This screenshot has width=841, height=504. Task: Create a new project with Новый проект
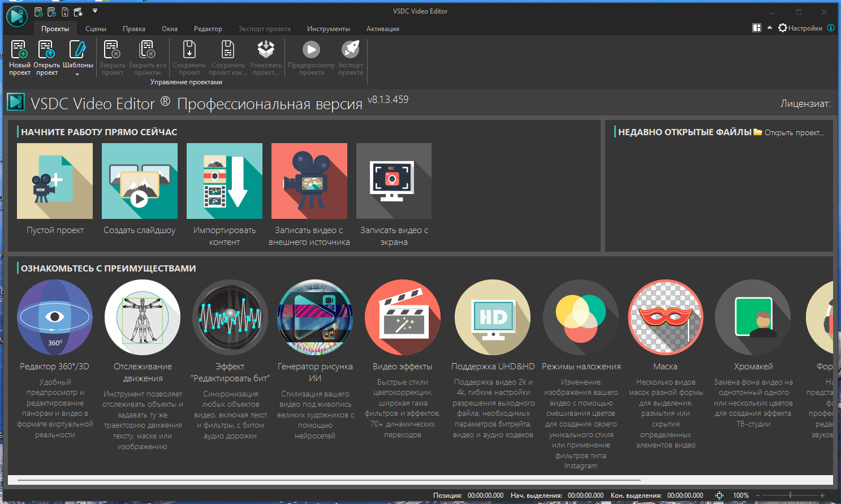click(20, 58)
